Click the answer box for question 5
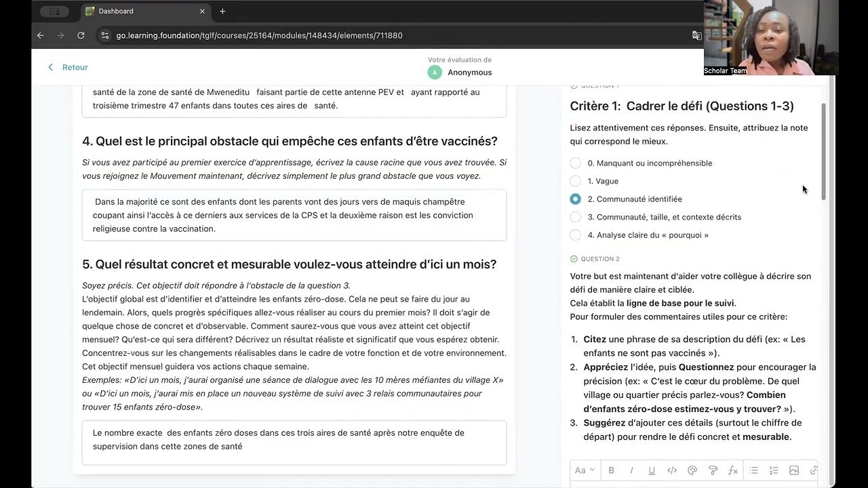 [294, 443]
